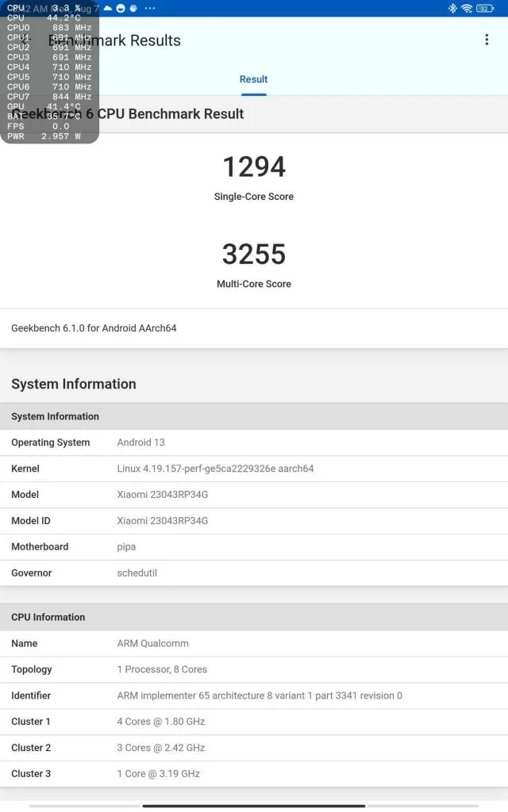Tap the Topology row label
508x812 pixels.
click(32, 669)
